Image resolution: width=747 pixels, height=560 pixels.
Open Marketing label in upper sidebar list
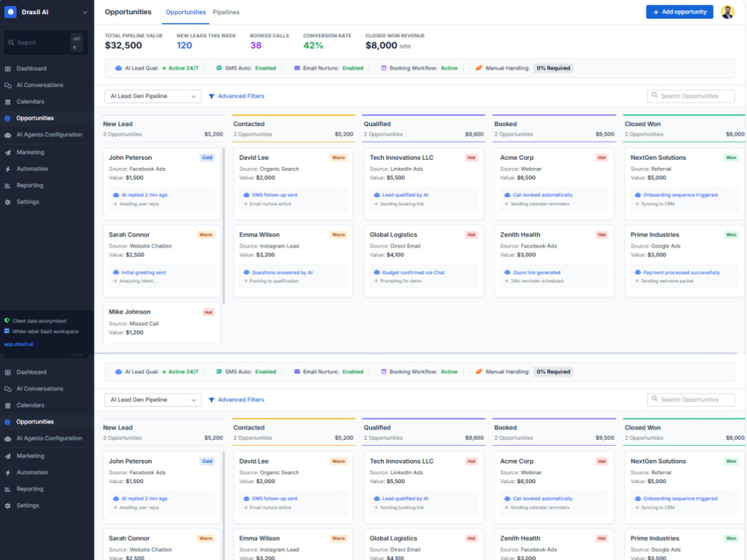[x=31, y=152]
